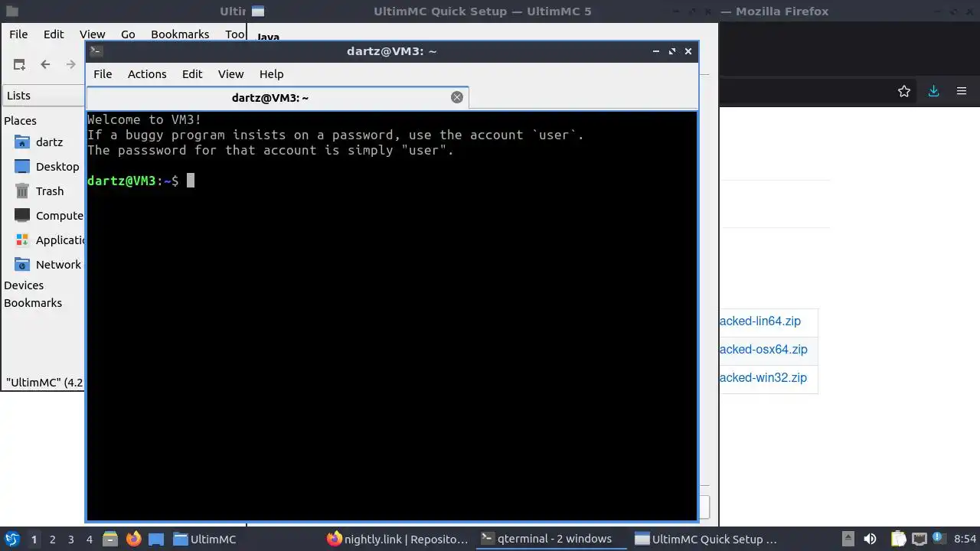Close the dartz@VM3 terminal tab
The height and width of the screenshot is (551, 980).
457,97
